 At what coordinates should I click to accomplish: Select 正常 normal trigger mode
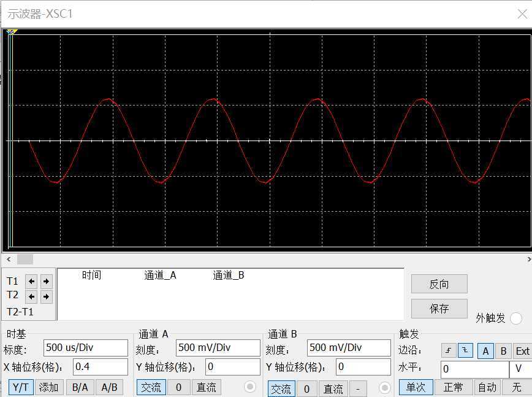click(x=454, y=387)
